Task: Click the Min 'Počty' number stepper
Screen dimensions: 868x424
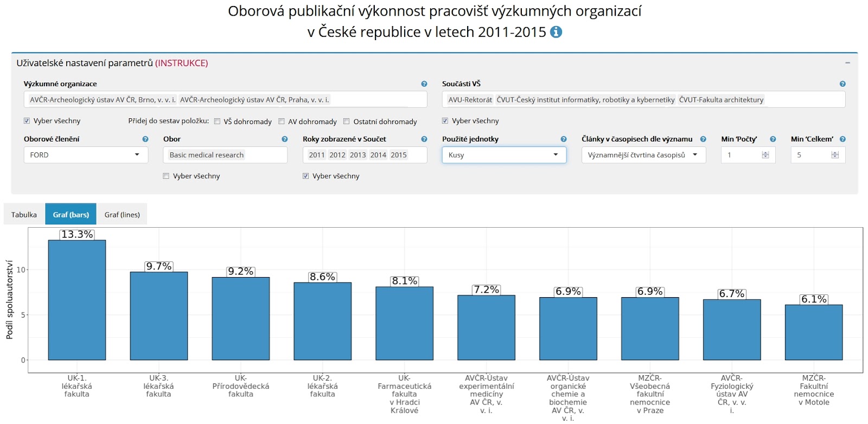Action: [765, 155]
